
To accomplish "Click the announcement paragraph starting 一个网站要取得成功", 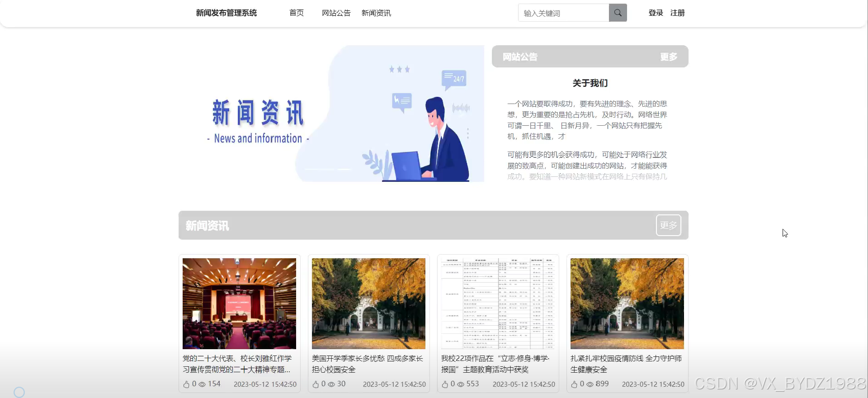I will pyautogui.click(x=587, y=120).
